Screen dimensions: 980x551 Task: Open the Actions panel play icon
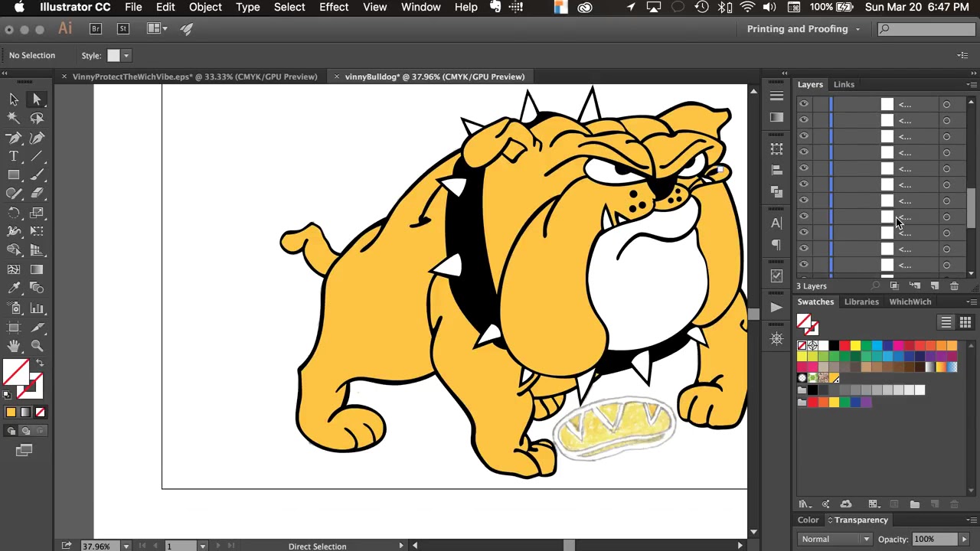776,307
